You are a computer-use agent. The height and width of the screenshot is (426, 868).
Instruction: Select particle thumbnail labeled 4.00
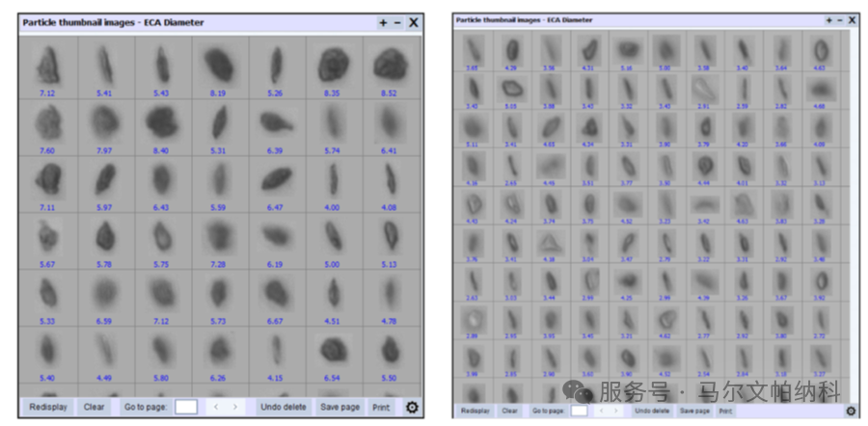tap(334, 180)
